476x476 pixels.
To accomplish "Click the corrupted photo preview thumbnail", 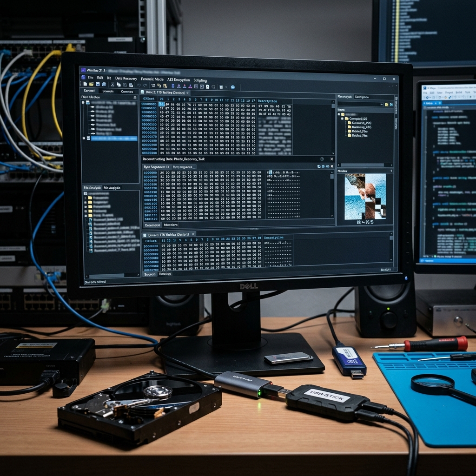I will pos(365,197).
